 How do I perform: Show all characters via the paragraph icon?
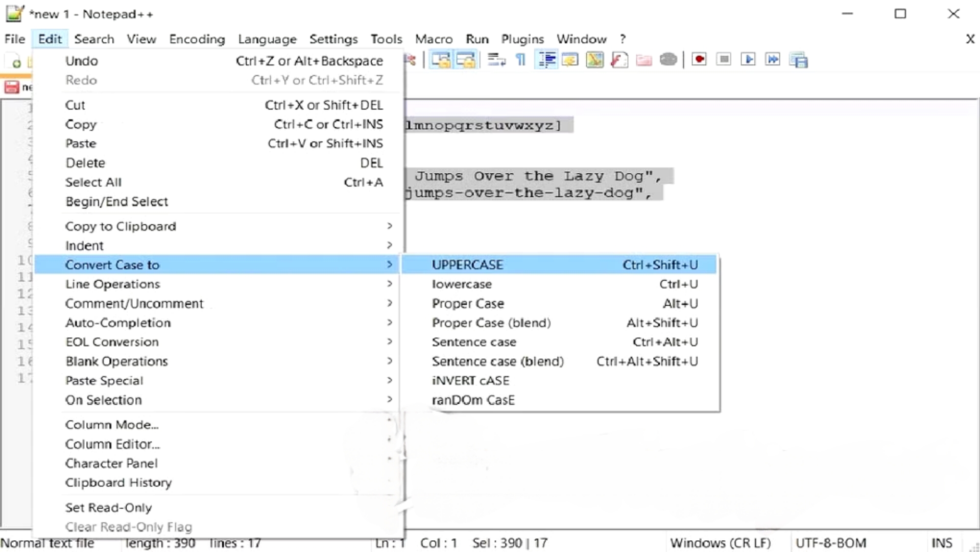(519, 59)
